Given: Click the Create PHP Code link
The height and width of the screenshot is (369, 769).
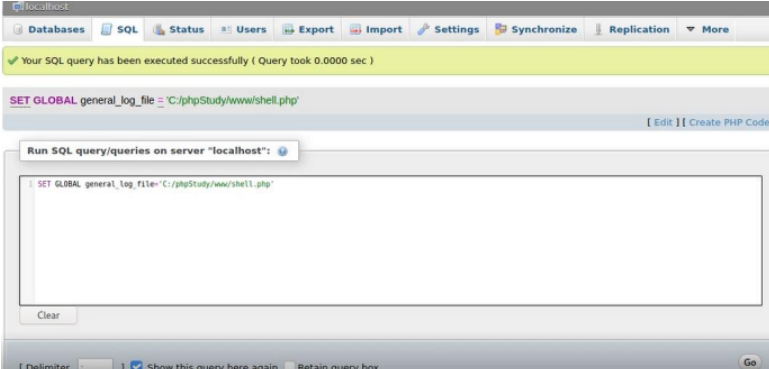Looking at the screenshot, I should tap(729, 122).
